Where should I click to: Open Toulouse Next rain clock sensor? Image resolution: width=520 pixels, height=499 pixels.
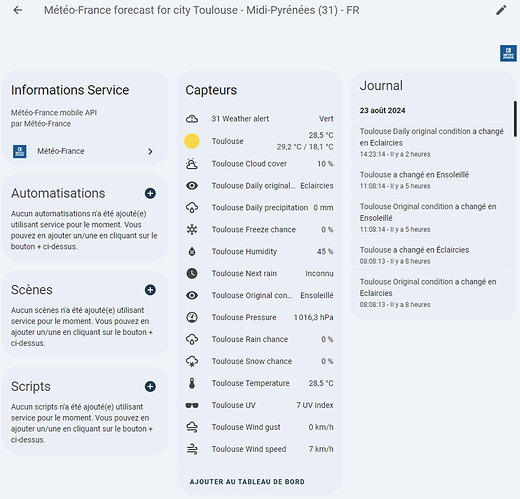(x=259, y=273)
